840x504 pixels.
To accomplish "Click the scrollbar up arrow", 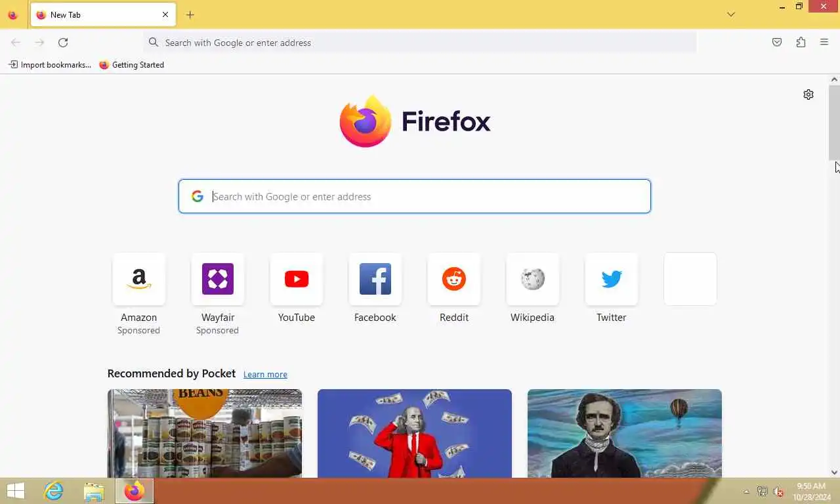I will pos(835,79).
